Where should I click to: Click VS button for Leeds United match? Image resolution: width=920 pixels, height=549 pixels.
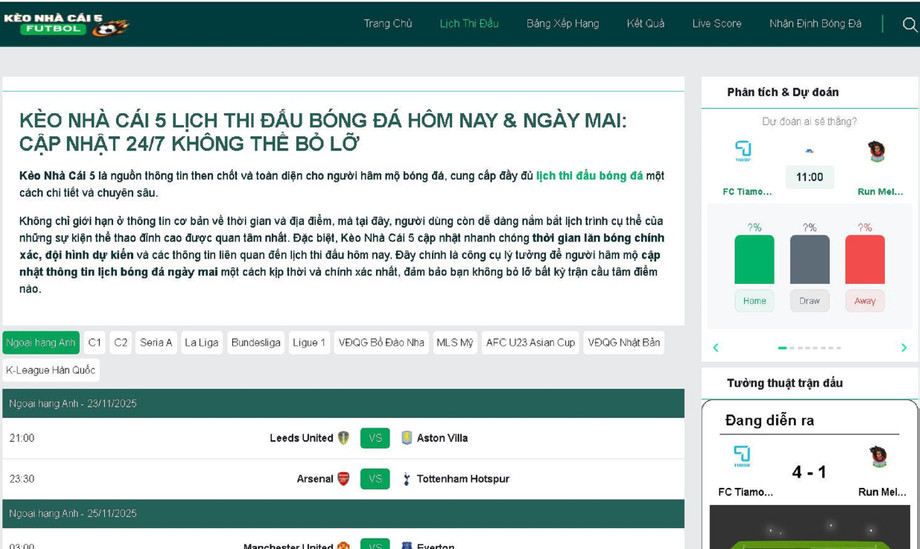(375, 438)
